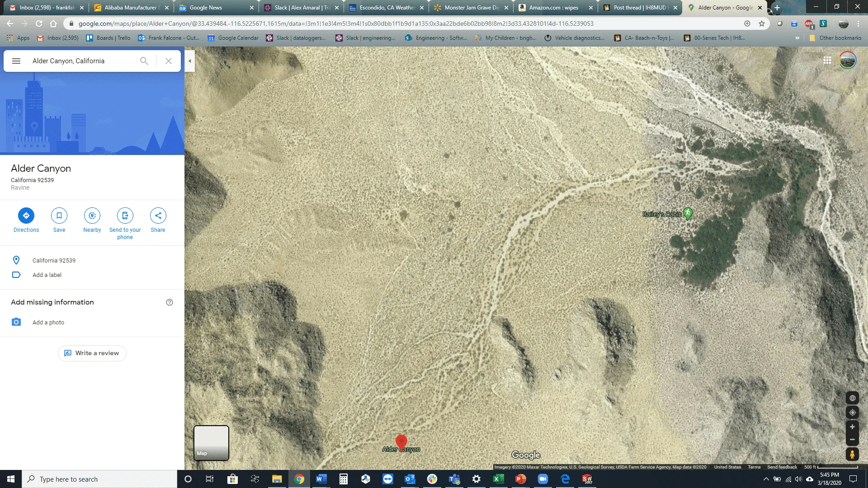This screenshot has width=868, height=488.
Task: Open Google Calendar bookmark
Action: [x=233, y=38]
